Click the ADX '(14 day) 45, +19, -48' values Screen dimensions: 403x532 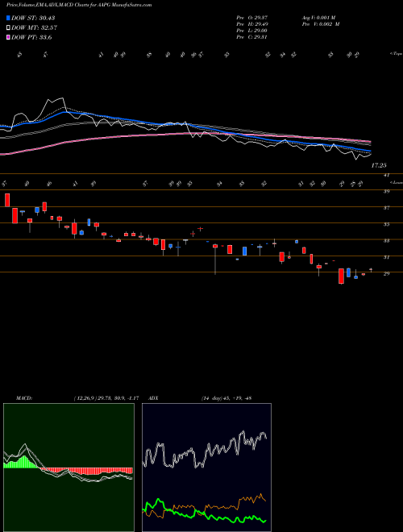click(226, 398)
